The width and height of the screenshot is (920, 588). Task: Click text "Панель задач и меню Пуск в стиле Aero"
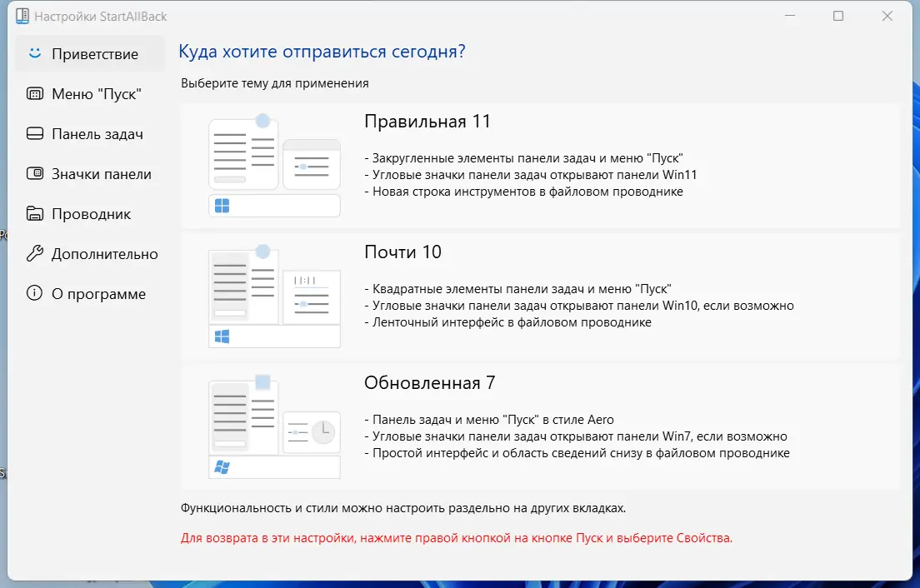point(492,420)
